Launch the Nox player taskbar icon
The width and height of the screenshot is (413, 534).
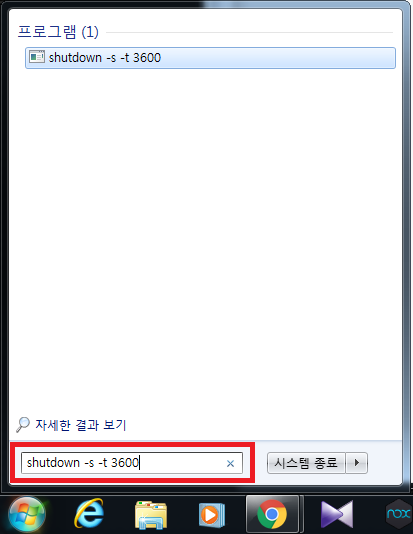tap(398, 514)
